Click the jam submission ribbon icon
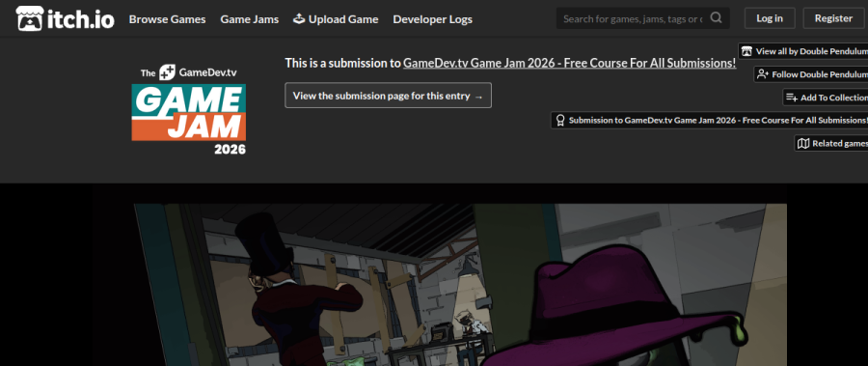The width and height of the screenshot is (868, 366). 560,121
